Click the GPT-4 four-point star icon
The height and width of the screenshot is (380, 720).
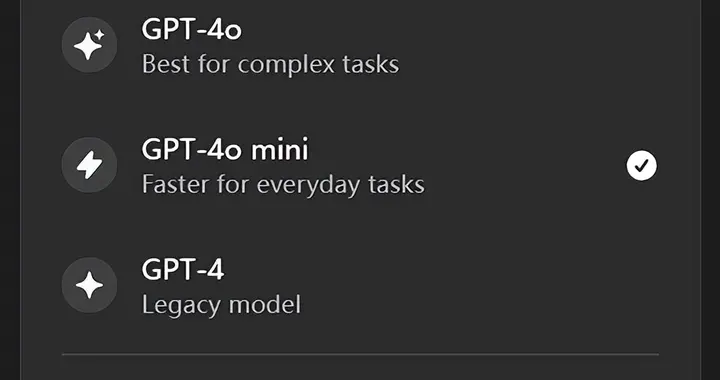point(89,285)
